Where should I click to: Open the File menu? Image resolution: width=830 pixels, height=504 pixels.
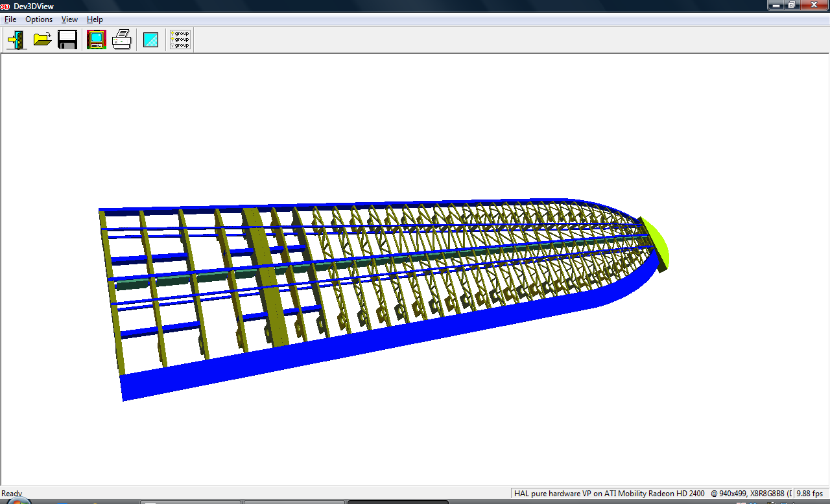pos(10,19)
